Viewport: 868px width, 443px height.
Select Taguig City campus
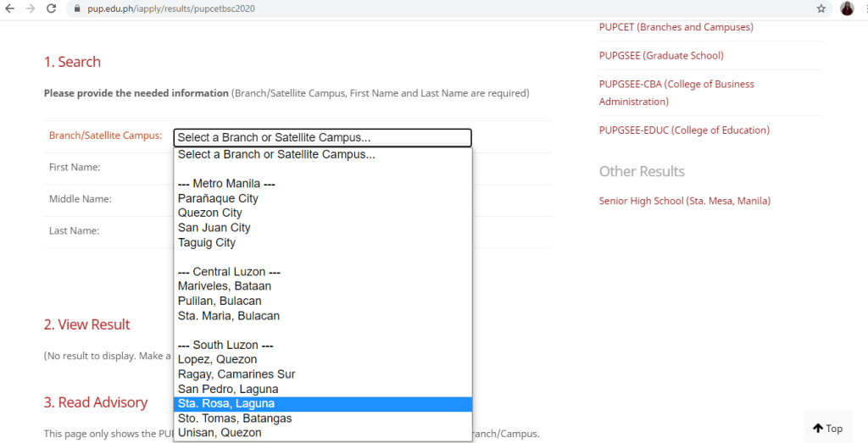pyautogui.click(x=206, y=242)
